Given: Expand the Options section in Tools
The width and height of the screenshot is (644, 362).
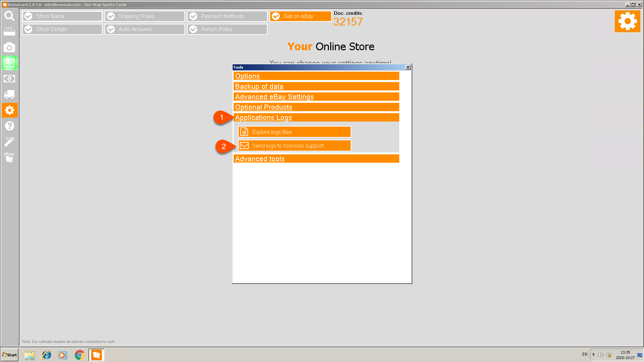Looking at the screenshot, I should point(316,76).
